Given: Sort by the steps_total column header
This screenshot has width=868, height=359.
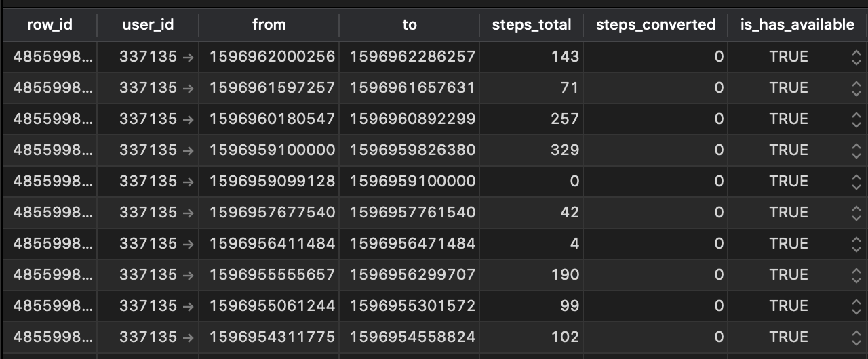Looking at the screenshot, I should coord(532,25).
